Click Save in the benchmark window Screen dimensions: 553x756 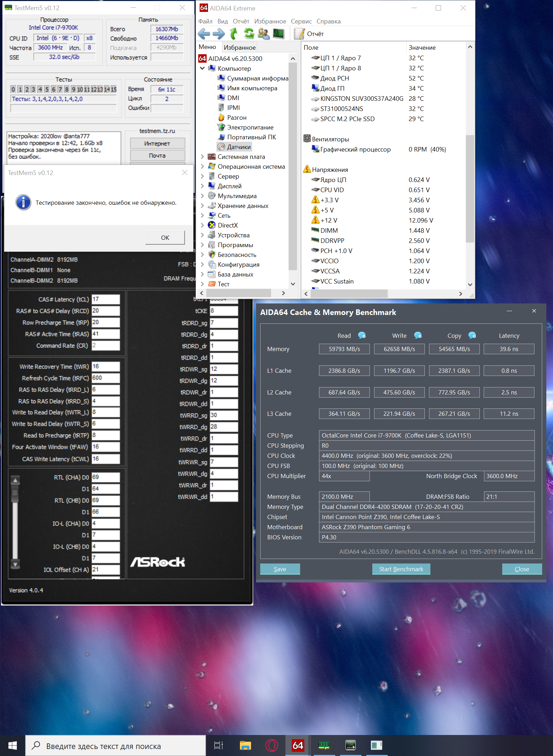click(x=280, y=569)
